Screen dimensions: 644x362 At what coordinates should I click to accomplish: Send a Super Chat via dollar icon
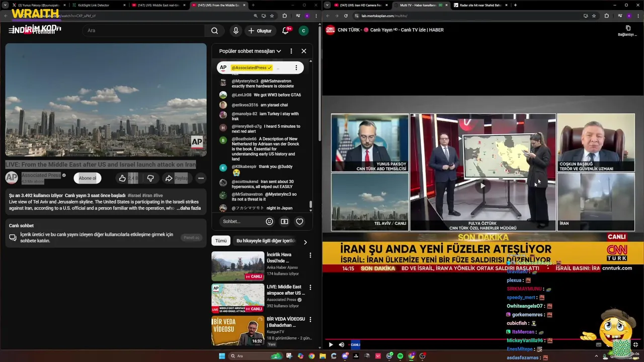(284, 221)
